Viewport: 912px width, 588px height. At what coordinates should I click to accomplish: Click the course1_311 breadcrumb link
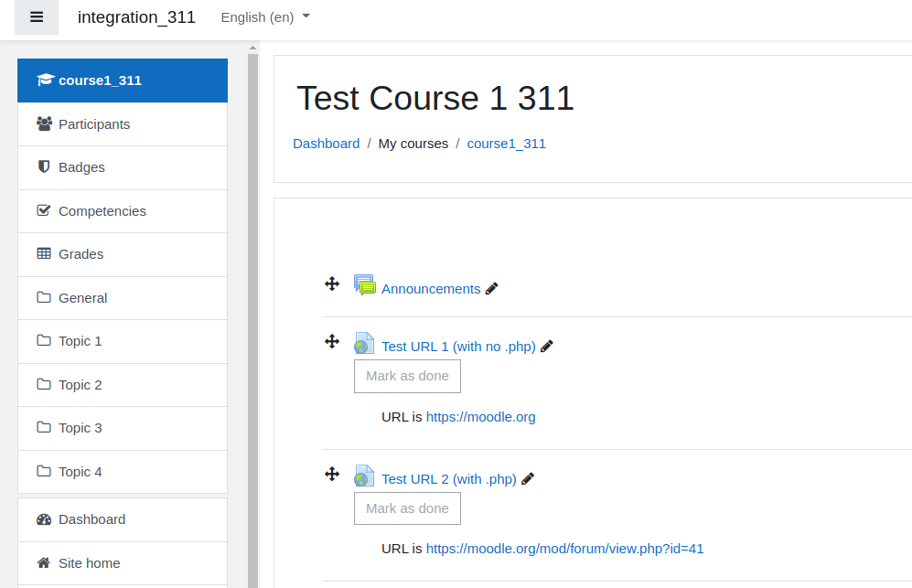(507, 144)
